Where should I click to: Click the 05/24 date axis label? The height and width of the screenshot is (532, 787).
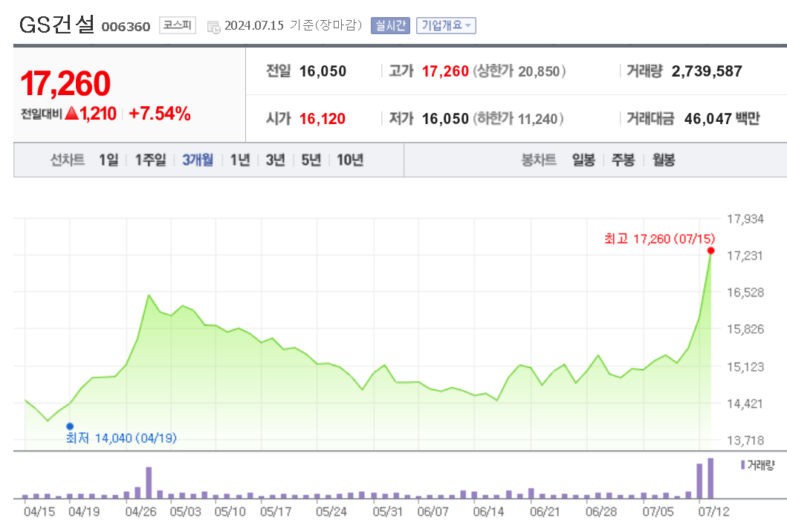coord(331,512)
